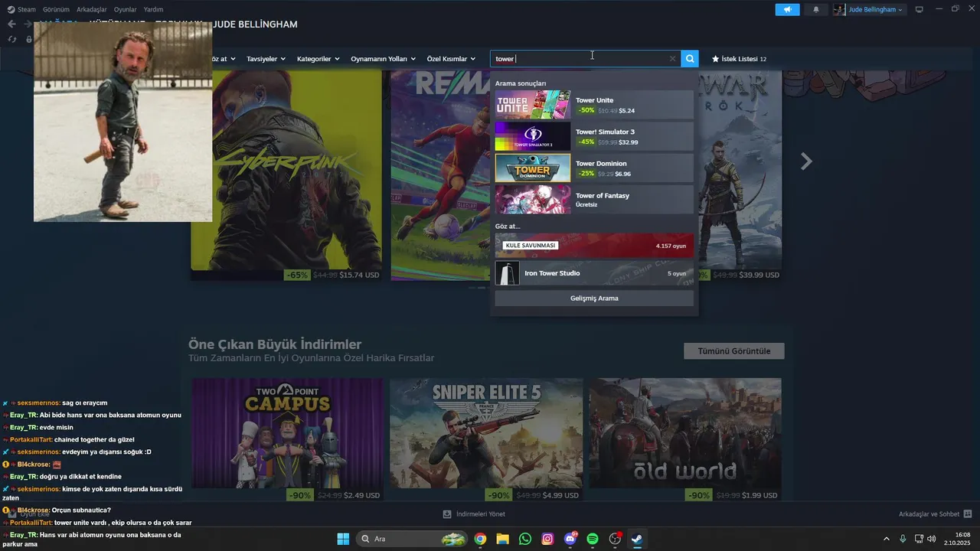
Task: Click the Gelişmiş Arama button
Action: (x=594, y=298)
